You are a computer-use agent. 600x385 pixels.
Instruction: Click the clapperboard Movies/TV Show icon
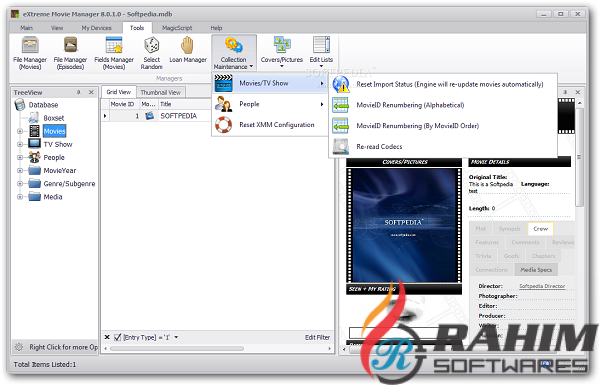click(223, 83)
